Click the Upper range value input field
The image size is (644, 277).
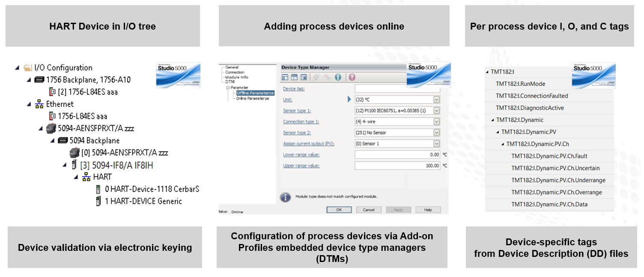[x=397, y=166]
